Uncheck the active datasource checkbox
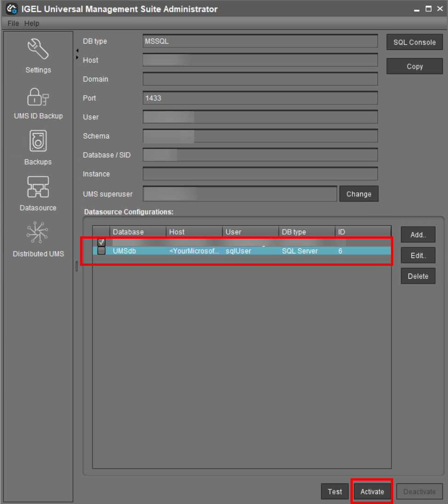The width and height of the screenshot is (448, 504). (x=102, y=242)
